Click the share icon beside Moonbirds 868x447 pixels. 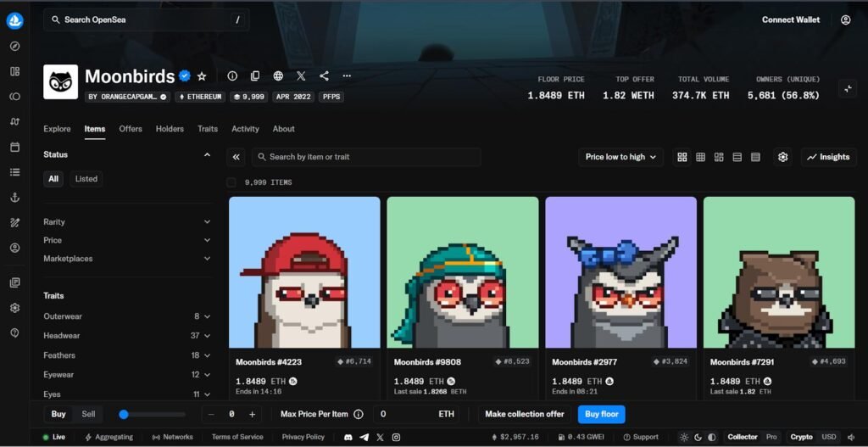(x=324, y=75)
